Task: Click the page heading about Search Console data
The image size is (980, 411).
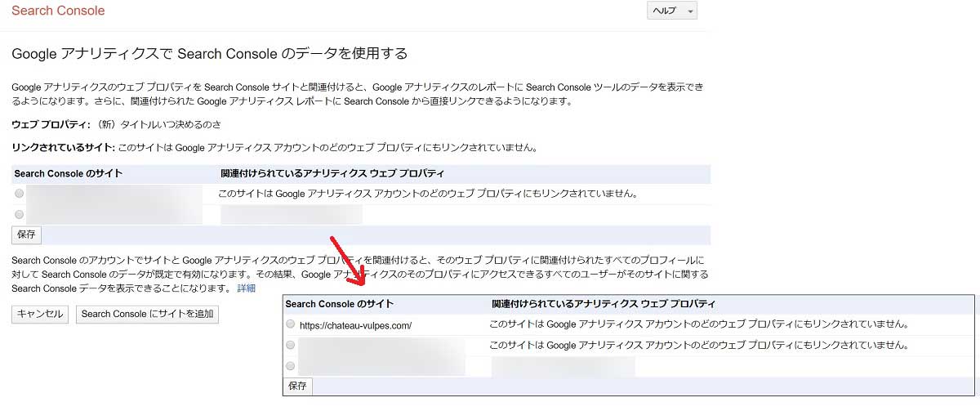Action: tap(209, 54)
